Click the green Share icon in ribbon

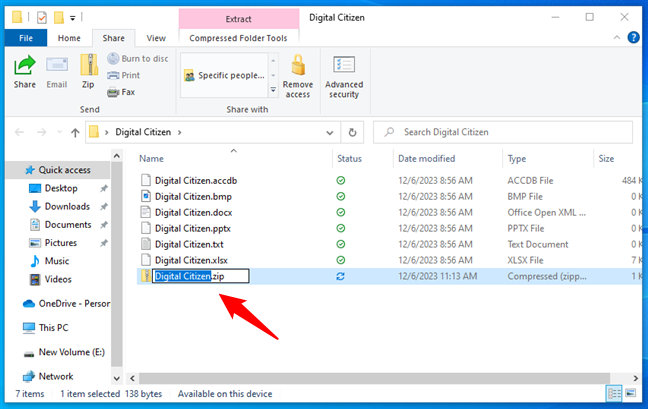24,66
